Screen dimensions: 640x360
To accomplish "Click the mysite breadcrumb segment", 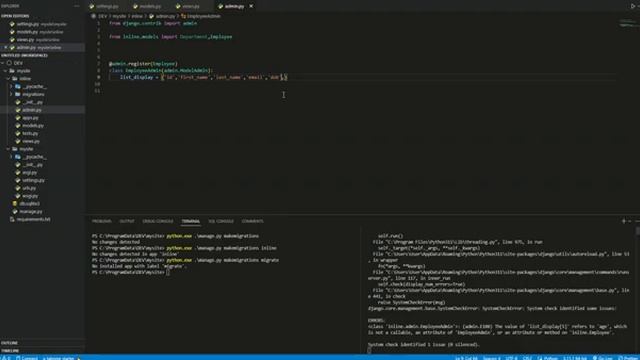I will point(119,16).
